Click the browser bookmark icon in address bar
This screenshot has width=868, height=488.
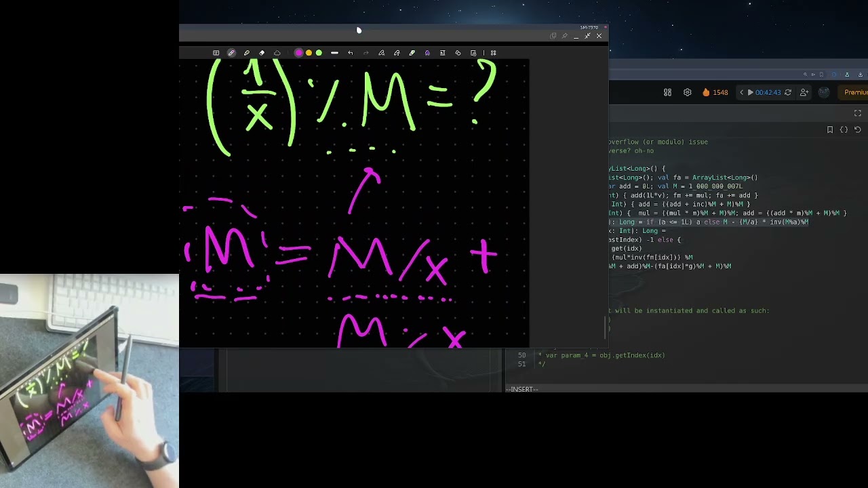click(821, 75)
